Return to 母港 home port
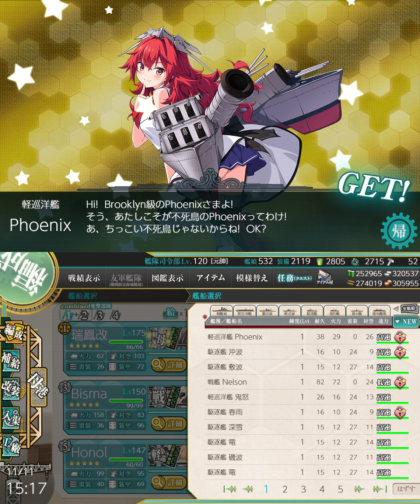This screenshot has height=504, width=420. [38, 386]
